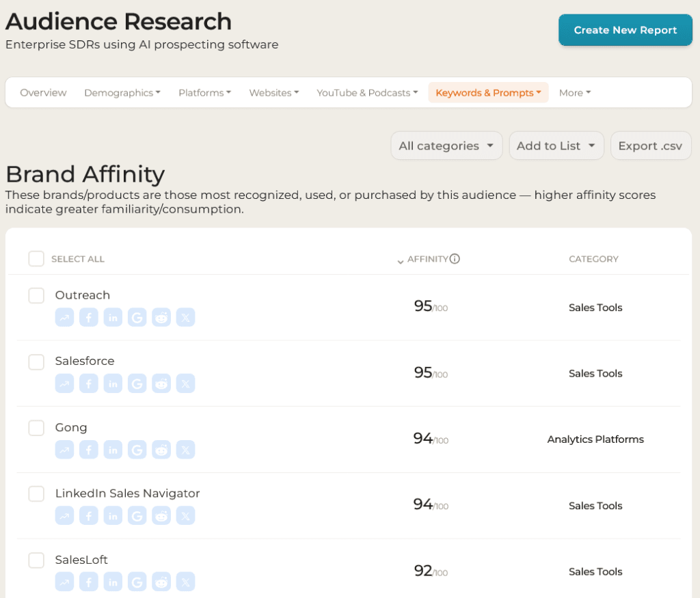Check the SalesLoft row checkbox
The image size is (700, 598).
click(36, 560)
